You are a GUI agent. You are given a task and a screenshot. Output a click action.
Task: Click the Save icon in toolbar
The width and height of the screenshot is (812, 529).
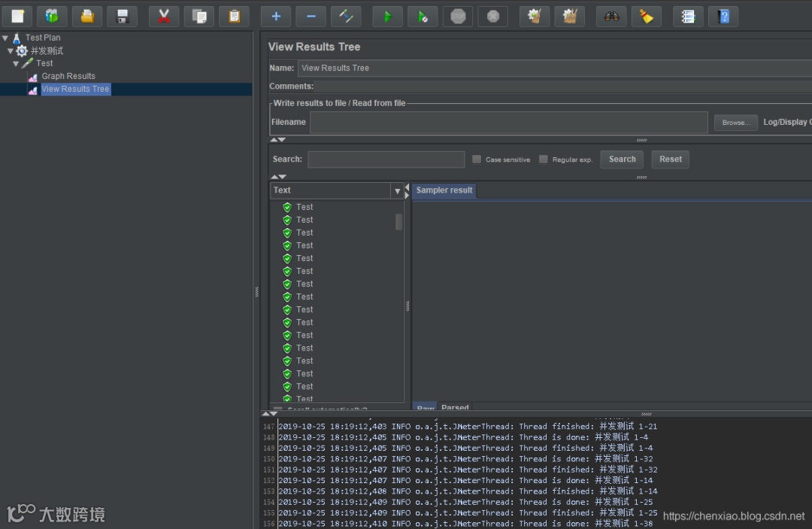tap(122, 17)
